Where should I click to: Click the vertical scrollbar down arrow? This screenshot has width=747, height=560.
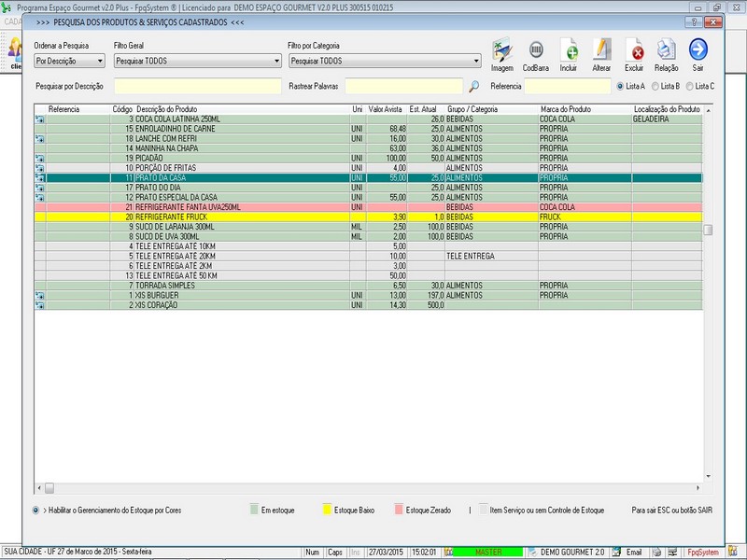click(709, 476)
